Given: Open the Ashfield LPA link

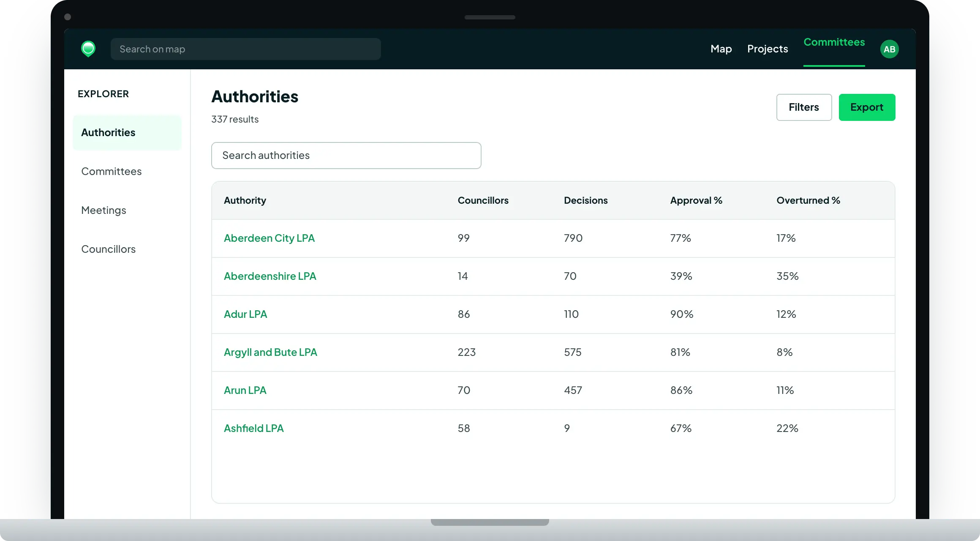Looking at the screenshot, I should pyautogui.click(x=253, y=429).
